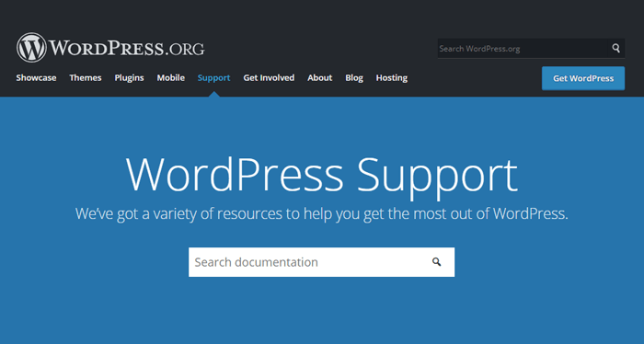
Task: Open the Mobile menu item
Action: point(171,78)
